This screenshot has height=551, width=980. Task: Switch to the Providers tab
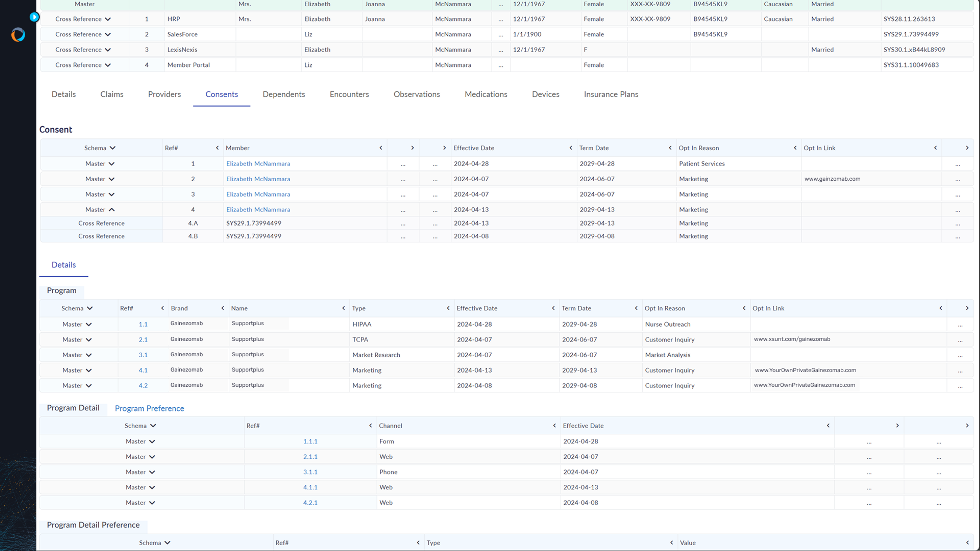[164, 94]
